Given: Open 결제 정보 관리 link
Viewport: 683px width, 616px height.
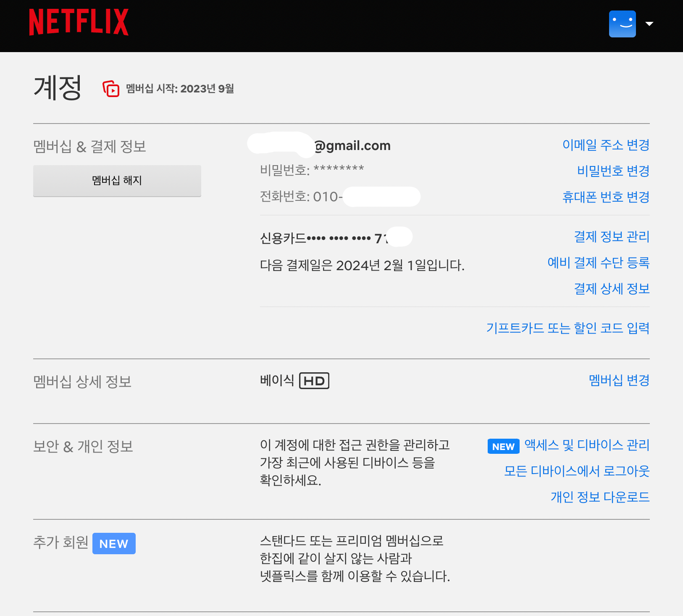Looking at the screenshot, I should tap(612, 237).
